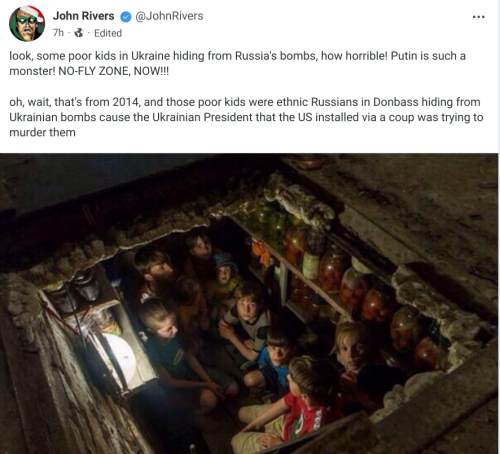Open the post's 7h timestamp
Image resolution: width=500 pixels, height=454 pixels.
pos(58,33)
